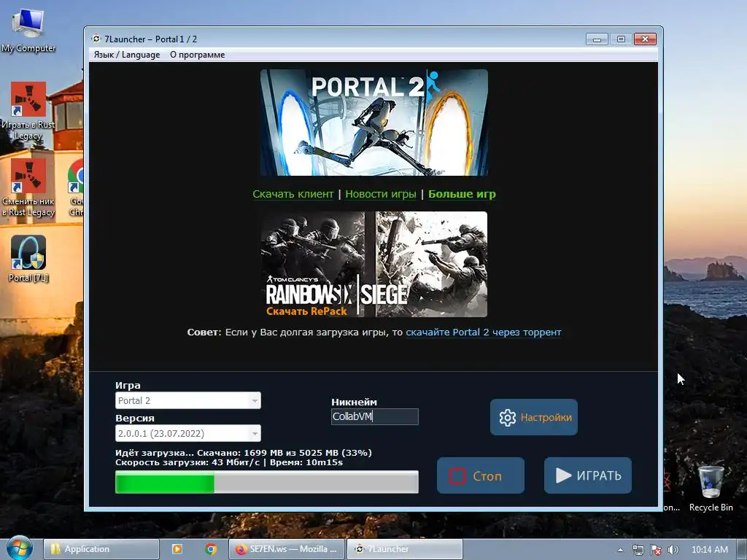747x560 pixels.
Task: Click the red square stop icon
Action: 457,475
